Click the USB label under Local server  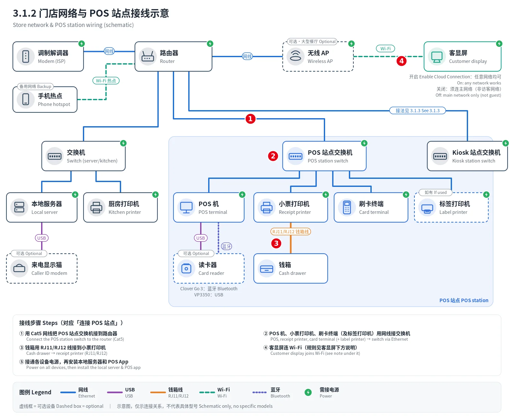click(x=42, y=238)
